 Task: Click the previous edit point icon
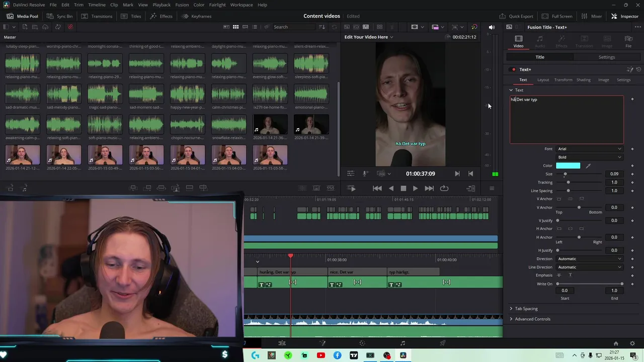click(x=470, y=173)
